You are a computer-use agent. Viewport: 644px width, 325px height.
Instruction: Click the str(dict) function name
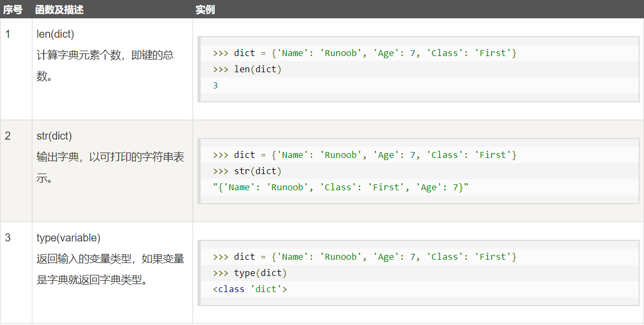[x=54, y=136]
